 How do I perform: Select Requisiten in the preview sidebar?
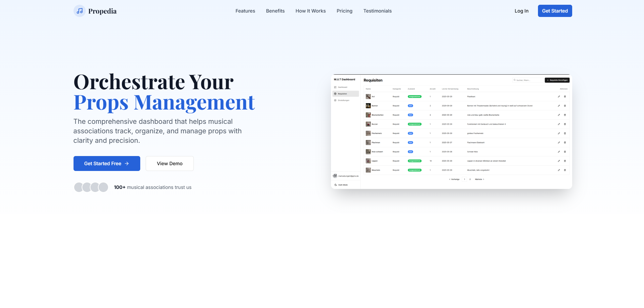point(346,94)
